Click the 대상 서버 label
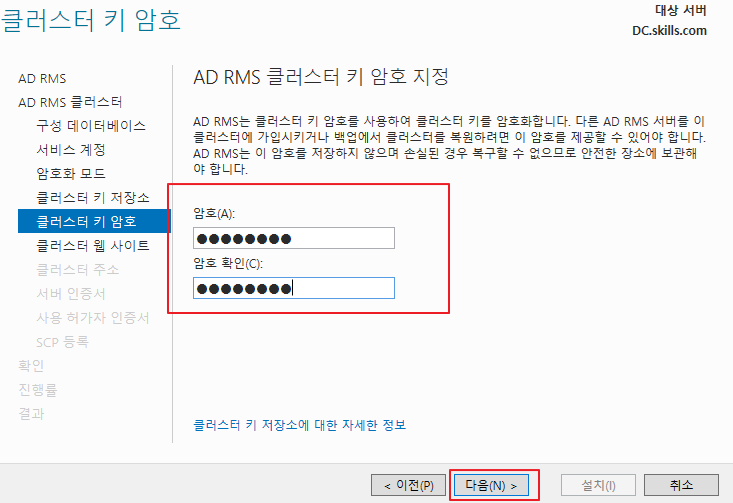This screenshot has width=733, height=503. [681, 10]
